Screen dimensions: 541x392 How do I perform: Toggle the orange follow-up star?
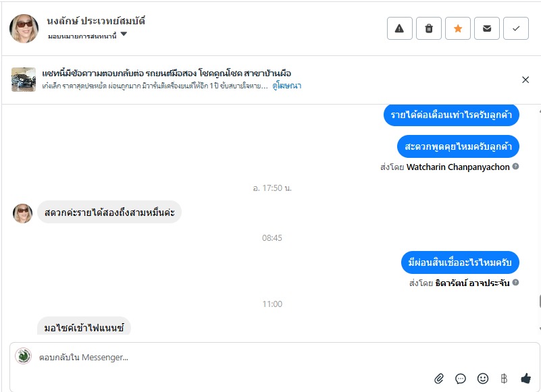pyautogui.click(x=458, y=28)
